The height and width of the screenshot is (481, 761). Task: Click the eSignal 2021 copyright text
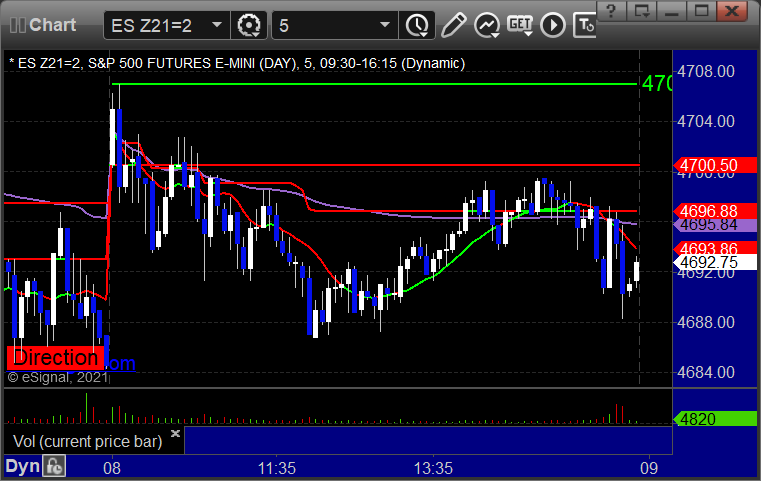57,377
